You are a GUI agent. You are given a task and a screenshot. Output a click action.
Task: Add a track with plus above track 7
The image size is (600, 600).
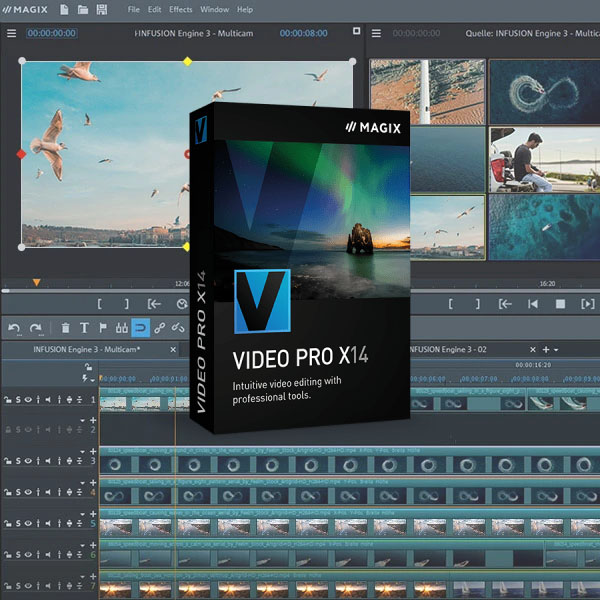tap(93, 576)
